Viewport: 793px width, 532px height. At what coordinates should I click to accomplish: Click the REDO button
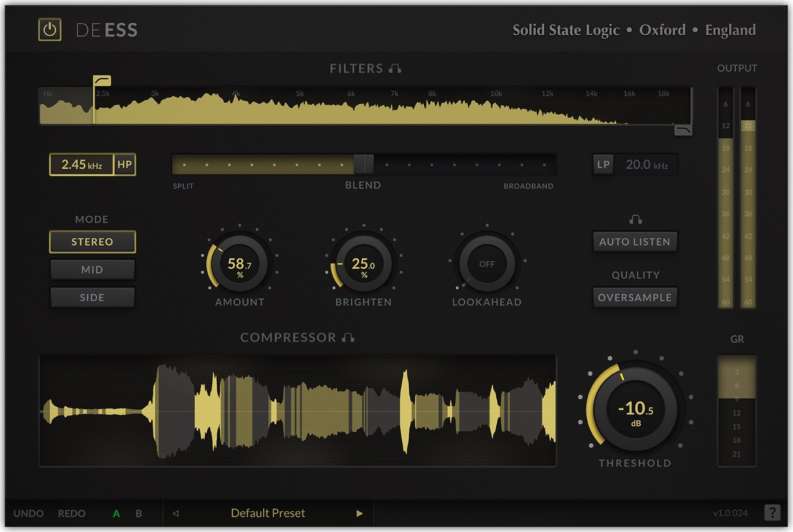pyautogui.click(x=71, y=513)
